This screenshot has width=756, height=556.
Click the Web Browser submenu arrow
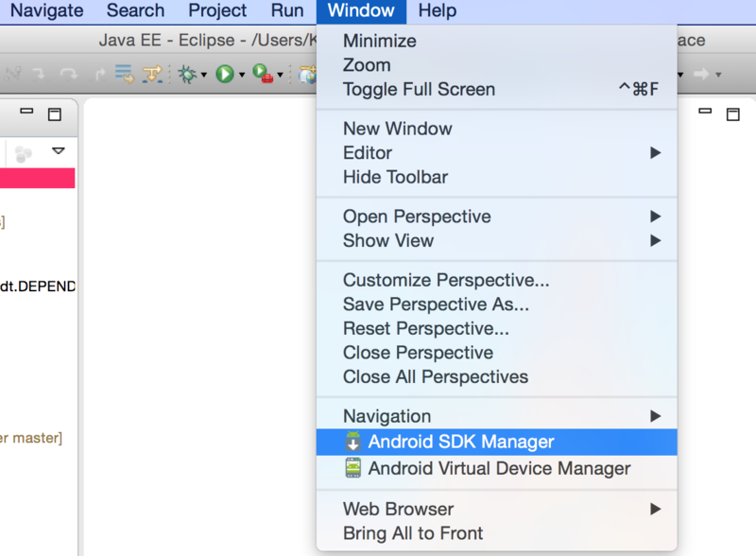point(655,509)
